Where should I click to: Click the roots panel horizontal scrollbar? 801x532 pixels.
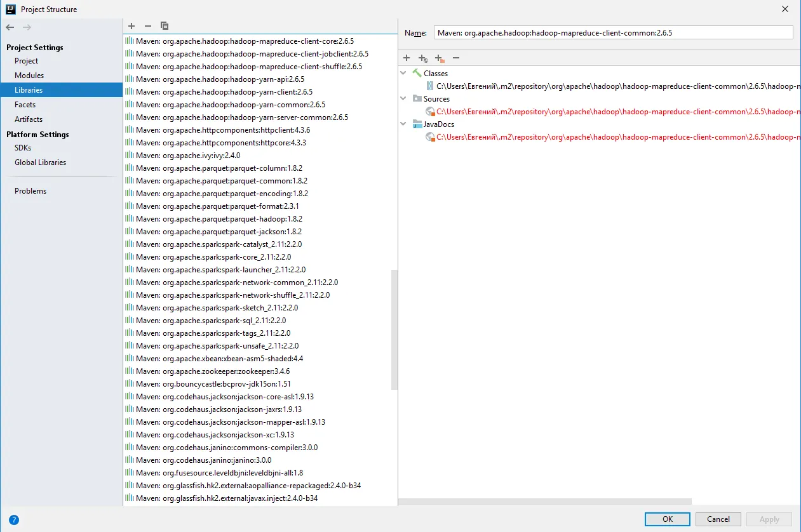[544, 502]
